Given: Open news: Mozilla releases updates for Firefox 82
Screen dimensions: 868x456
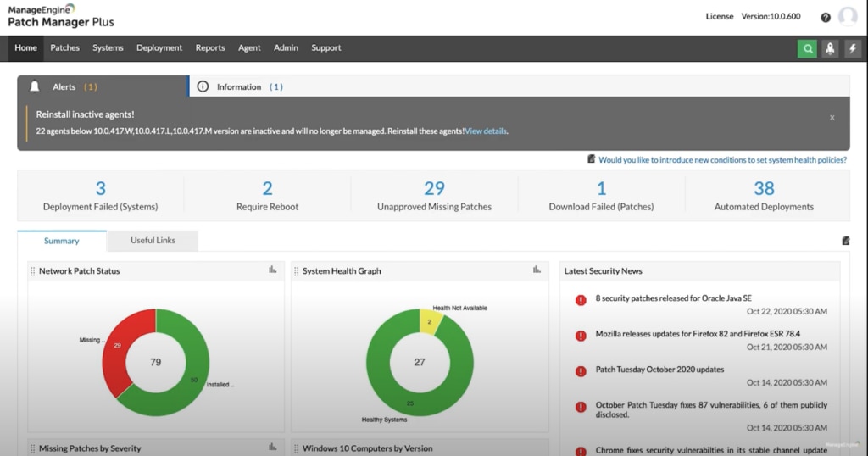Looking at the screenshot, I should (698, 334).
